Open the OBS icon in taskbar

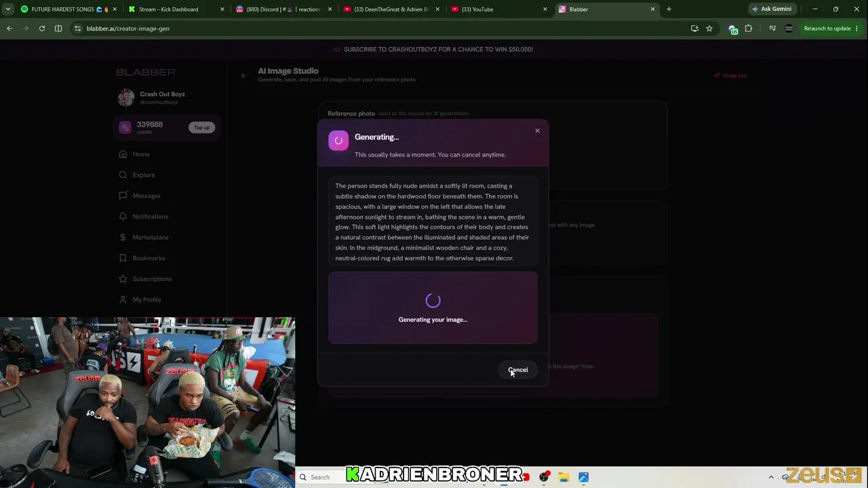click(544, 477)
